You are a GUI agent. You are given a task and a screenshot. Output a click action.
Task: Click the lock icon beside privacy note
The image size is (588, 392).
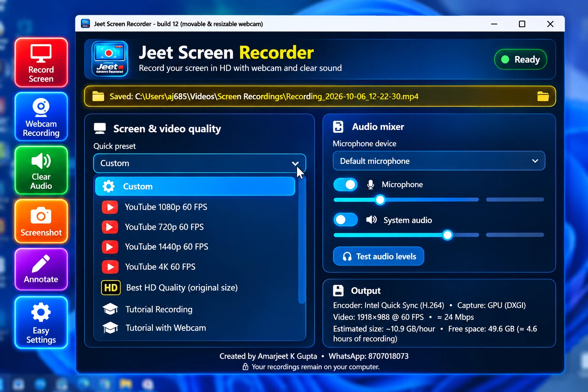tap(245, 367)
